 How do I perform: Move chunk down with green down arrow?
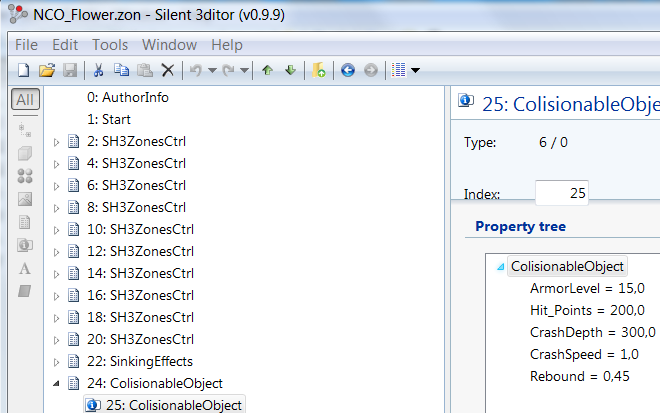[290, 70]
